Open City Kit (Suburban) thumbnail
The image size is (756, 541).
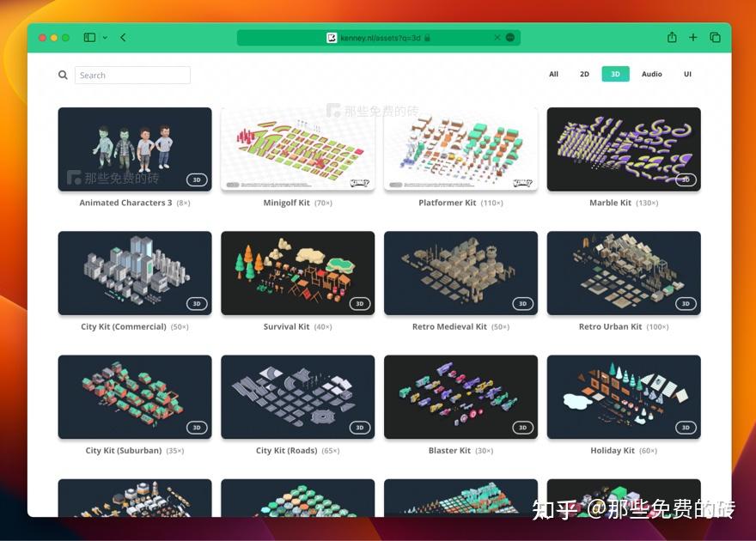coord(135,397)
